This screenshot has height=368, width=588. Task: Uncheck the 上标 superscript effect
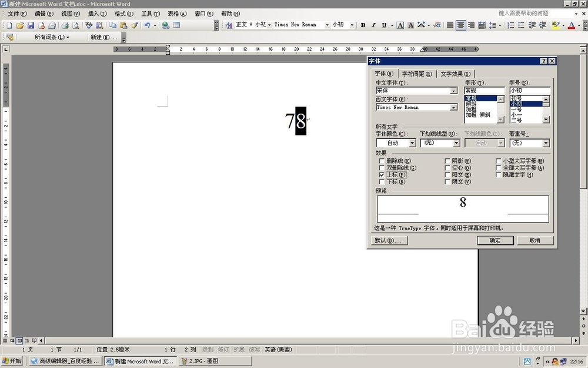coord(382,175)
